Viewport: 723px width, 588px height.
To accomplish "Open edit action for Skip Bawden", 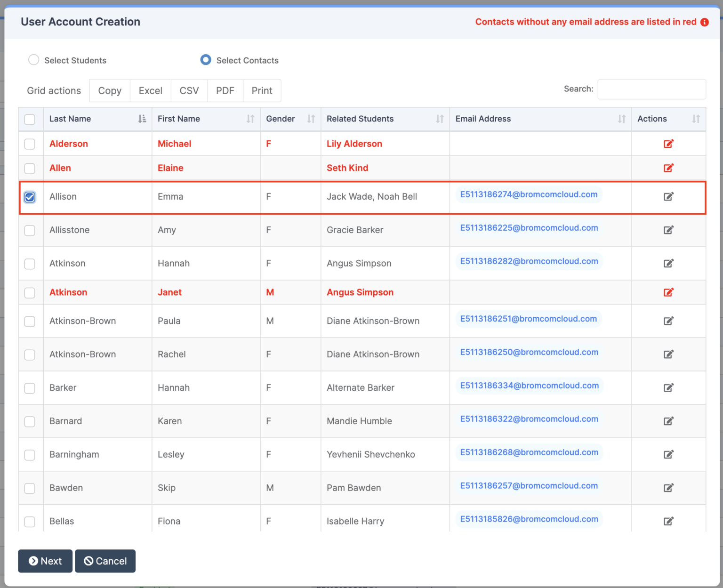I will click(x=668, y=488).
